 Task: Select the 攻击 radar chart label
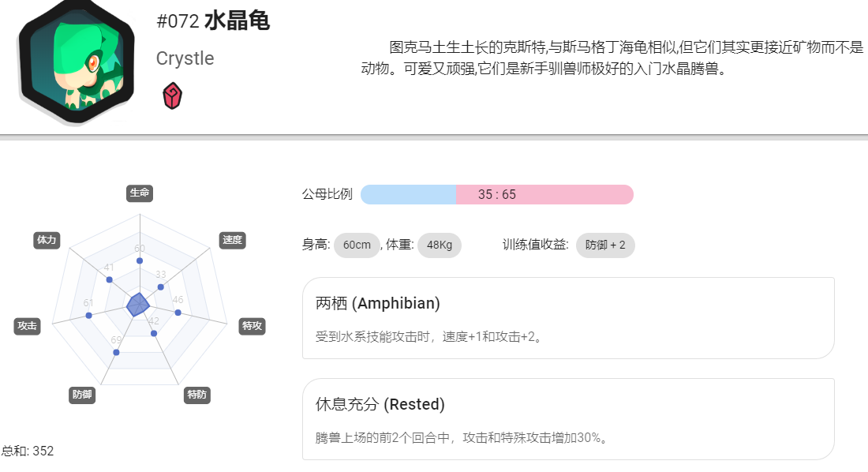[27, 326]
